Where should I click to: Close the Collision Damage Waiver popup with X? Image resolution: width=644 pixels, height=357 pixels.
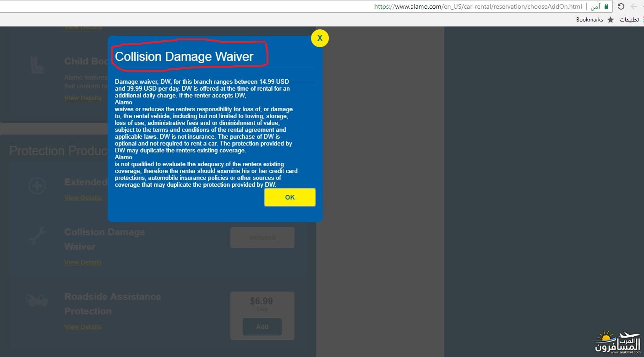[x=320, y=38]
